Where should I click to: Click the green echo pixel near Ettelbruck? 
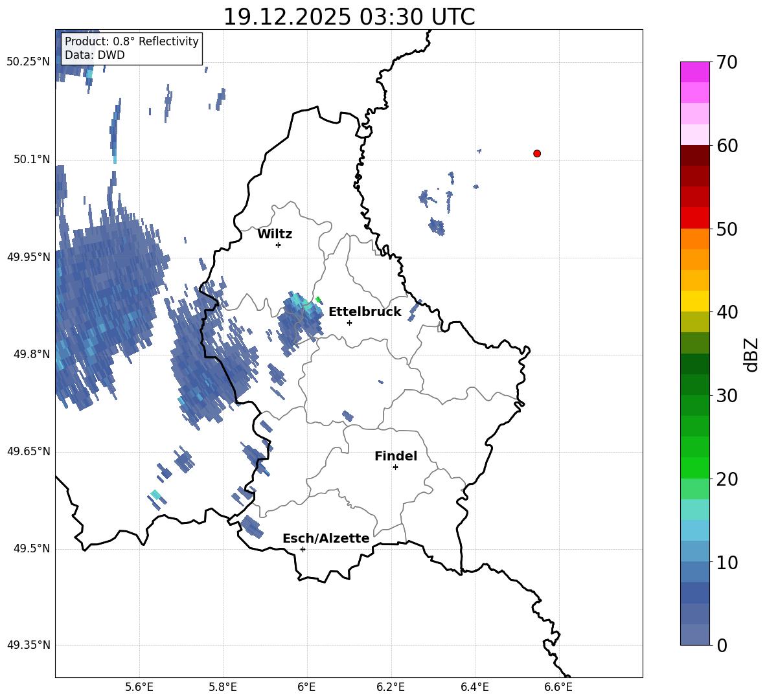pyautogui.click(x=319, y=300)
